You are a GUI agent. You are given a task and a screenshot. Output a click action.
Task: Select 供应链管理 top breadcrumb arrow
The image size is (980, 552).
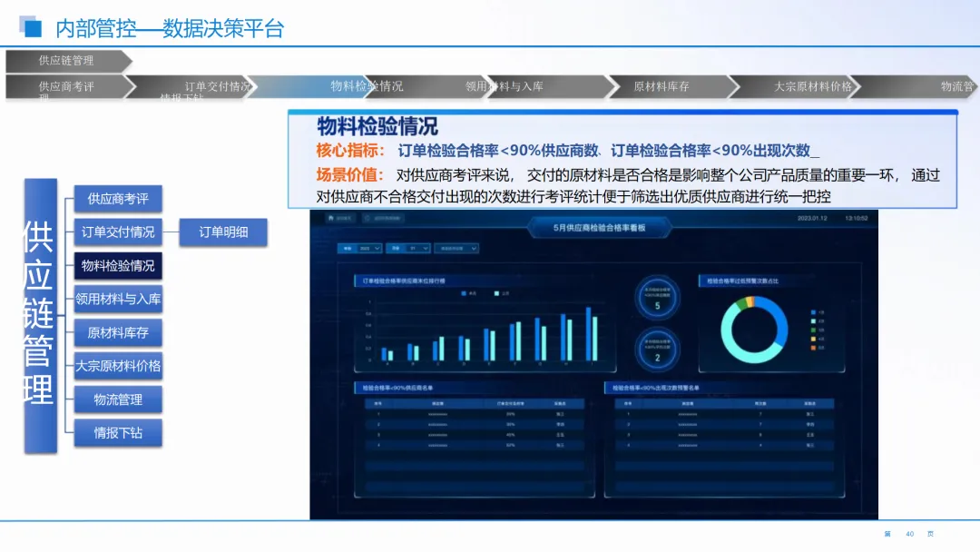pos(69,61)
